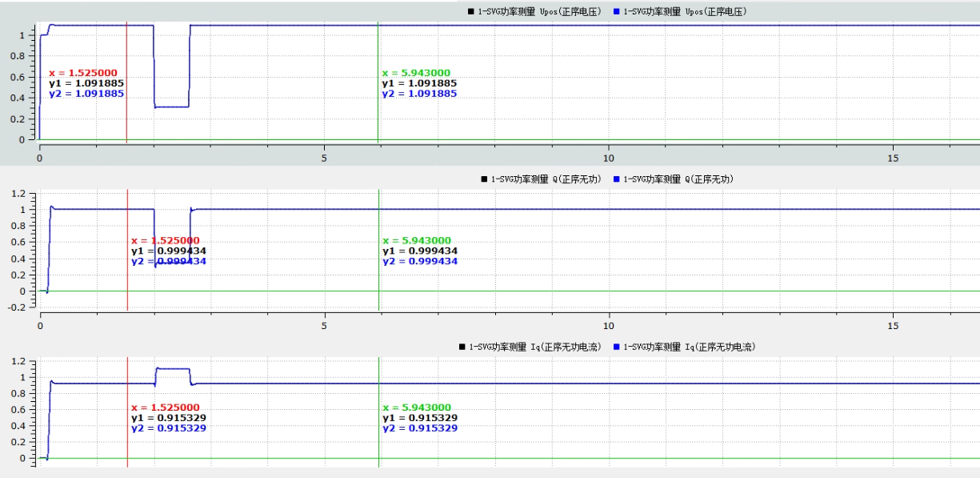Click green x = 5.943000 label in Q chart

[417, 241]
